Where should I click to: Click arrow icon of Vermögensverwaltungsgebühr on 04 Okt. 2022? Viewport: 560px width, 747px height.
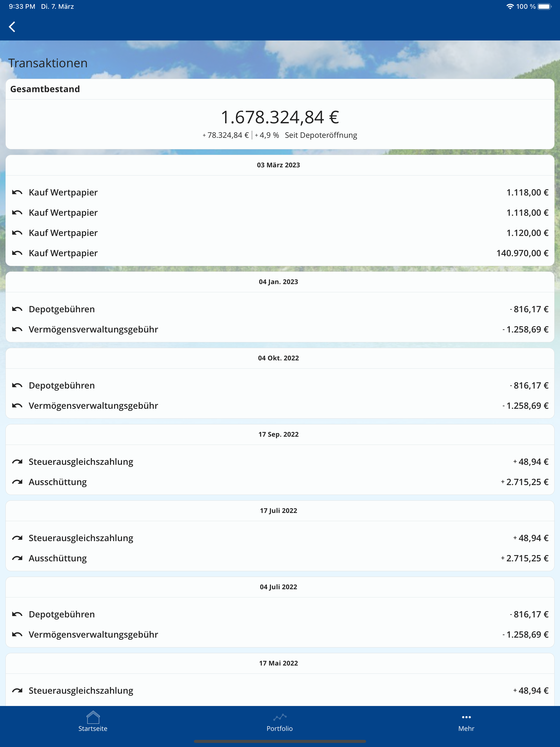17,406
